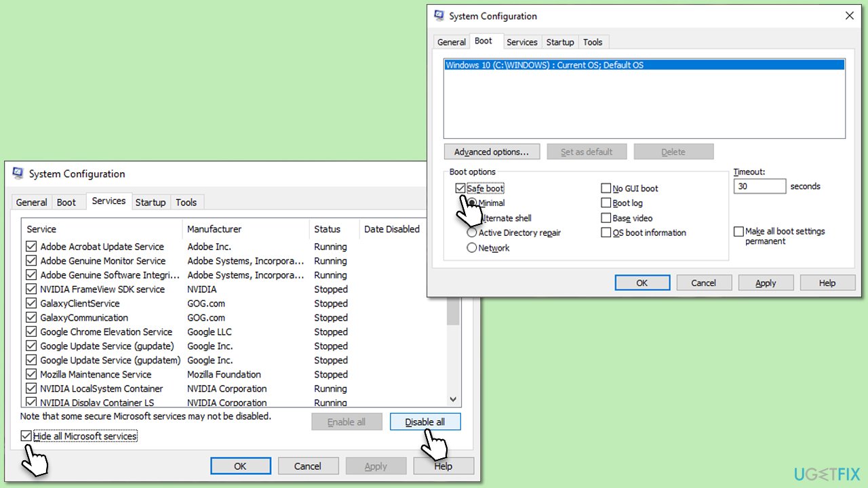The width and height of the screenshot is (868, 488).
Task: Check Make all boot settings permanent
Action: 739,231
